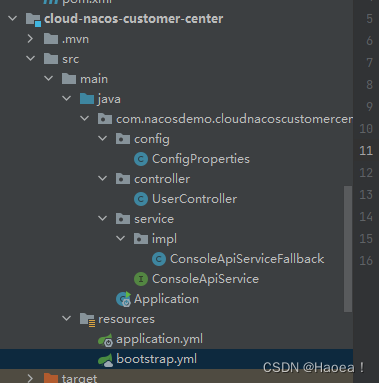This screenshot has height=383, width=379.
Task: Open the Application main class
Action: coord(166,299)
